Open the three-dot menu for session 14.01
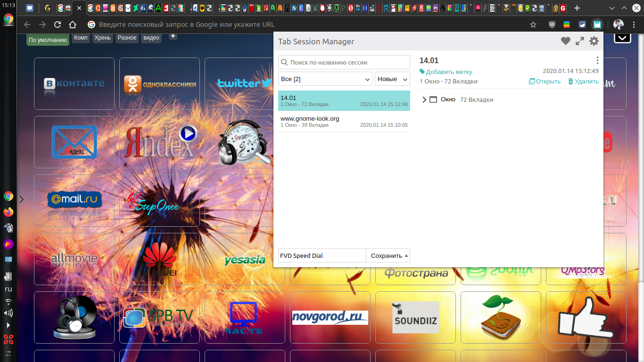The image size is (644, 362). point(597,60)
